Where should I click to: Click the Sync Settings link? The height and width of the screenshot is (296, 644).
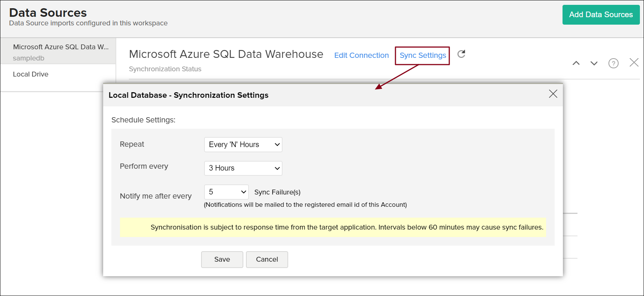coord(423,55)
